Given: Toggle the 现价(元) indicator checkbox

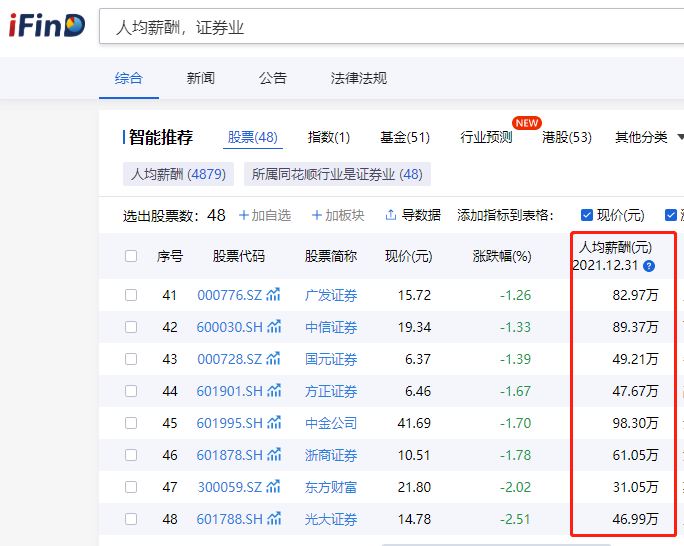Looking at the screenshot, I should pos(587,215).
